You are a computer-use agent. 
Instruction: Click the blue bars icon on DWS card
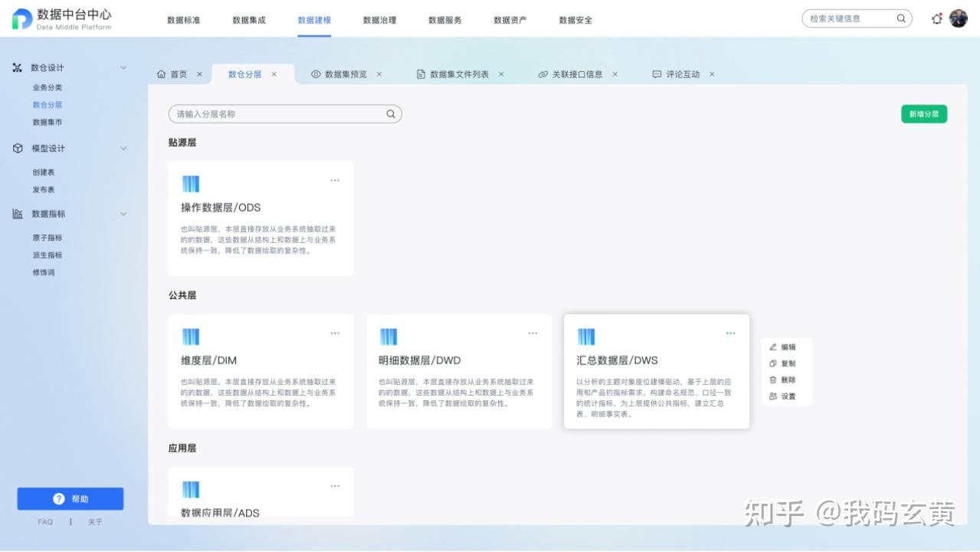(x=586, y=337)
